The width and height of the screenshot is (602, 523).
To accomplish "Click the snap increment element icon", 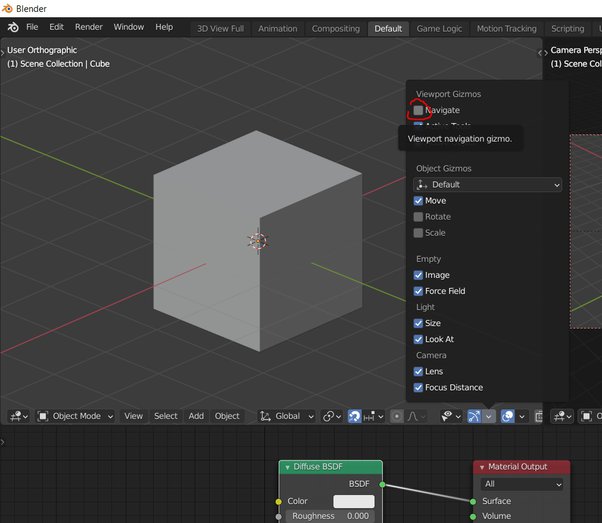I will coord(369,416).
